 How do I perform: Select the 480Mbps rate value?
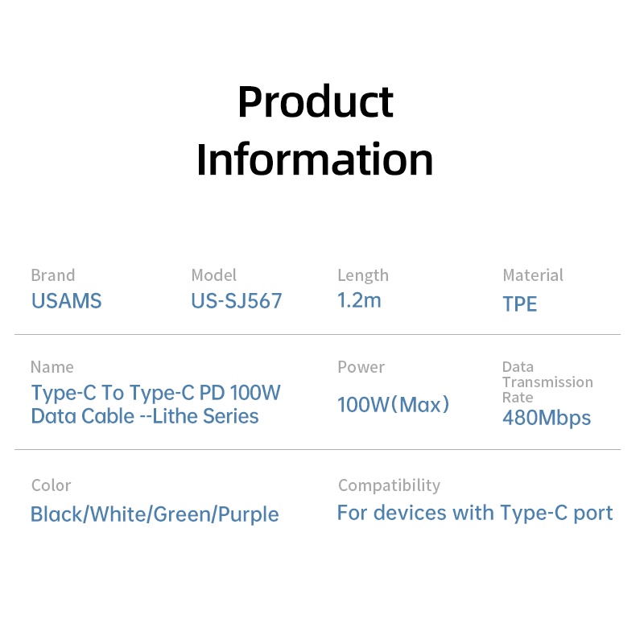click(547, 418)
